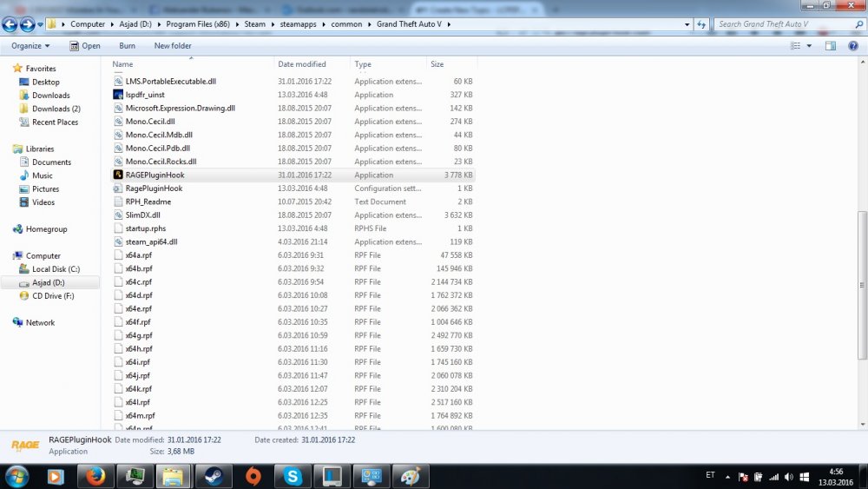The height and width of the screenshot is (489, 868).
Task: Select file steam_api64.dll
Action: [151, 242]
